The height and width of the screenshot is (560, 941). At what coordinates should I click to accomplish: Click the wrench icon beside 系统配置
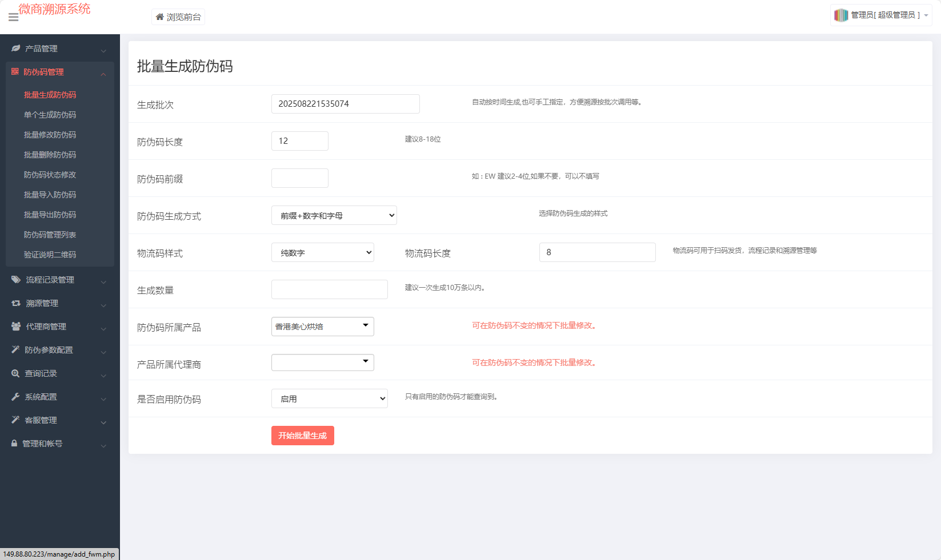pyautogui.click(x=15, y=397)
